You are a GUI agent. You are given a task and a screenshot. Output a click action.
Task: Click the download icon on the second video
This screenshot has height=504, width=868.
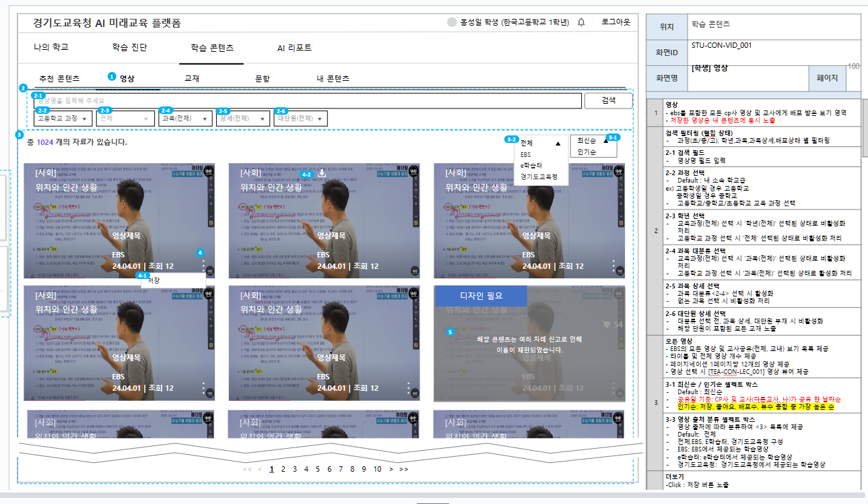point(322,173)
